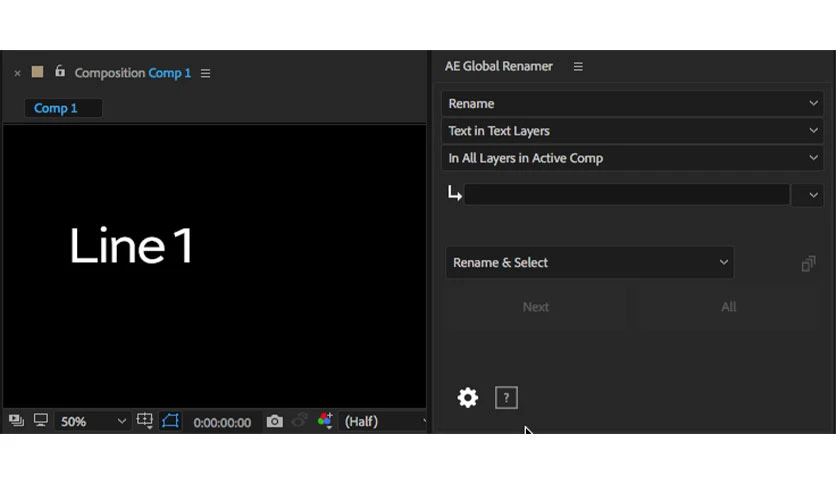Click the tan composition label color swatch
The width and height of the screenshot is (836, 484).
click(x=37, y=72)
